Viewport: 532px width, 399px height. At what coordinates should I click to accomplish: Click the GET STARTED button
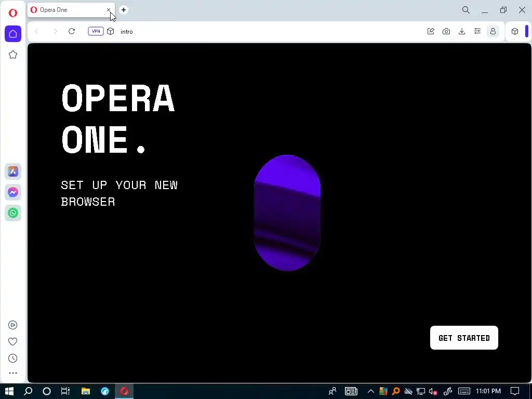[464, 338]
